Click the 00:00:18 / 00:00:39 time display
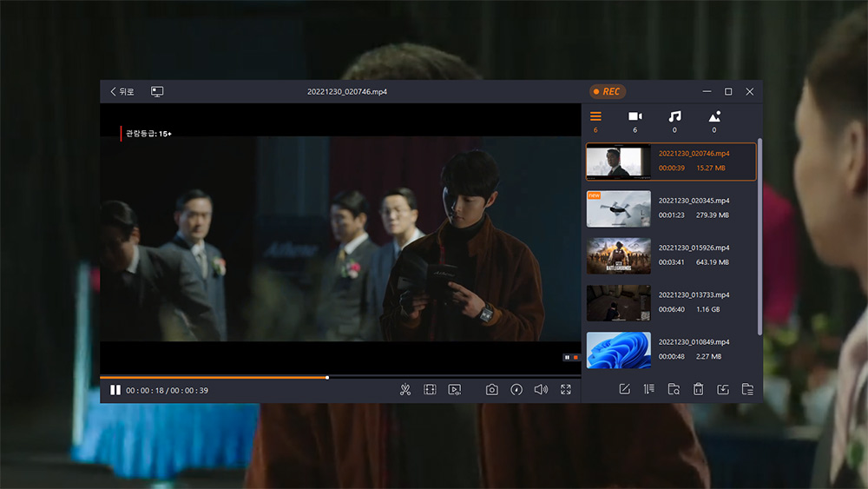Screen dimensions: 868x489 click(168, 391)
